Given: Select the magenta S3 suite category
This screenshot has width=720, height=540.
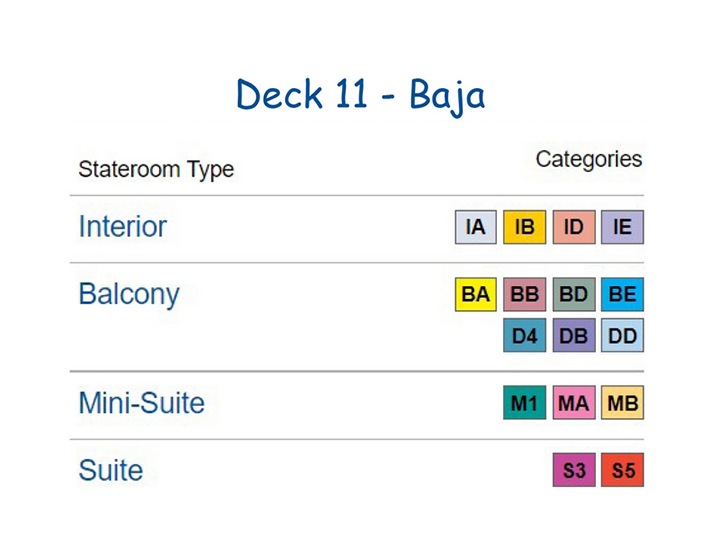Looking at the screenshot, I should (x=574, y=470).
